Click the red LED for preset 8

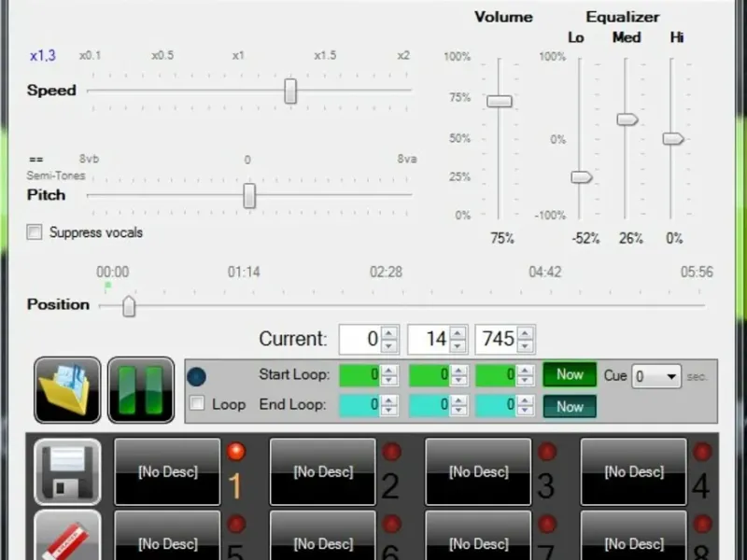pos(702,524)
